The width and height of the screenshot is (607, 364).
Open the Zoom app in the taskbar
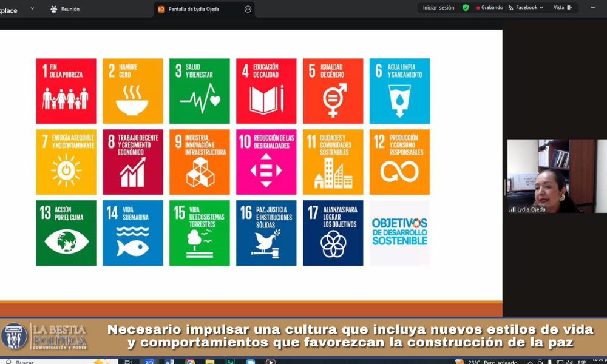(x=149, y=362)
